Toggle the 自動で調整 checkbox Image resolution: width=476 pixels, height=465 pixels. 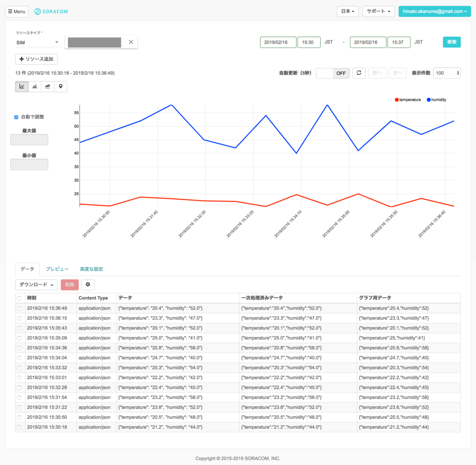point(16,117)
